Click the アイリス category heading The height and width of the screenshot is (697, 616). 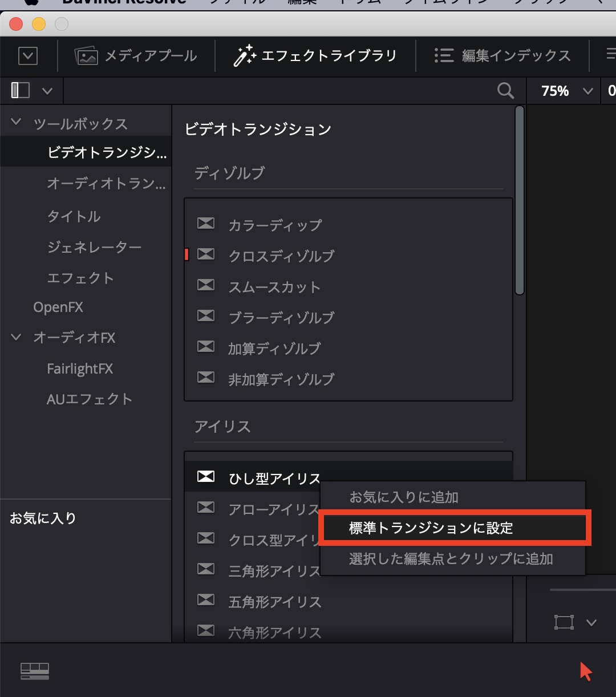pyautogui.click(x=222, y=427)
